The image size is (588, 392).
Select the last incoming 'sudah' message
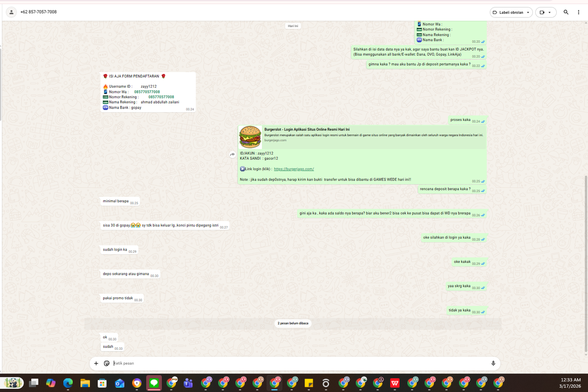[x=113, y=347]
